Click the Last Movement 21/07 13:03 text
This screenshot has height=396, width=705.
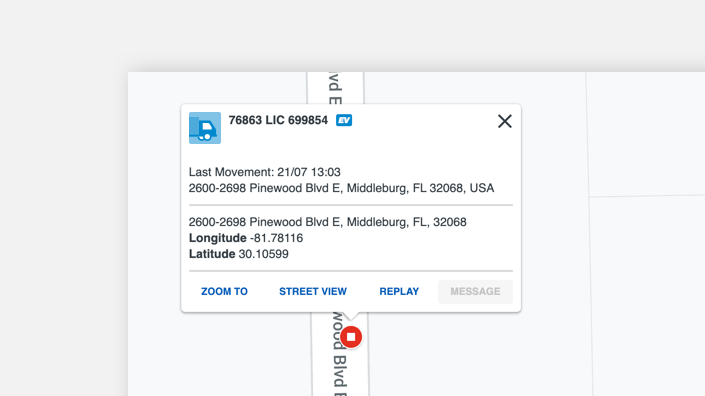pos(264,172)
